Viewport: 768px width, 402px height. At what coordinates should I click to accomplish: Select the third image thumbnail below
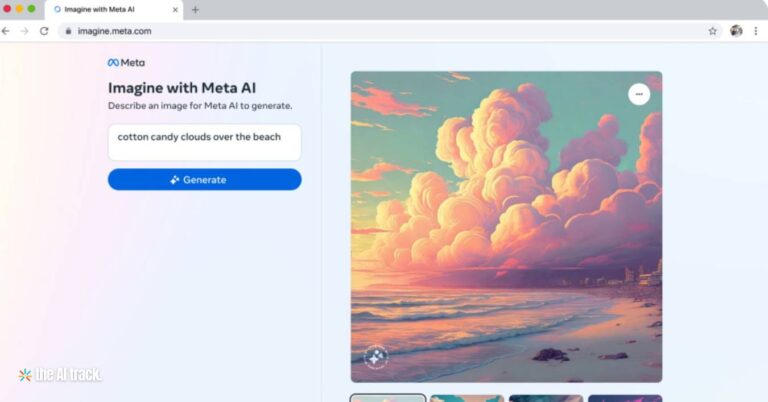pyautogui.click(x=546, y=398)
